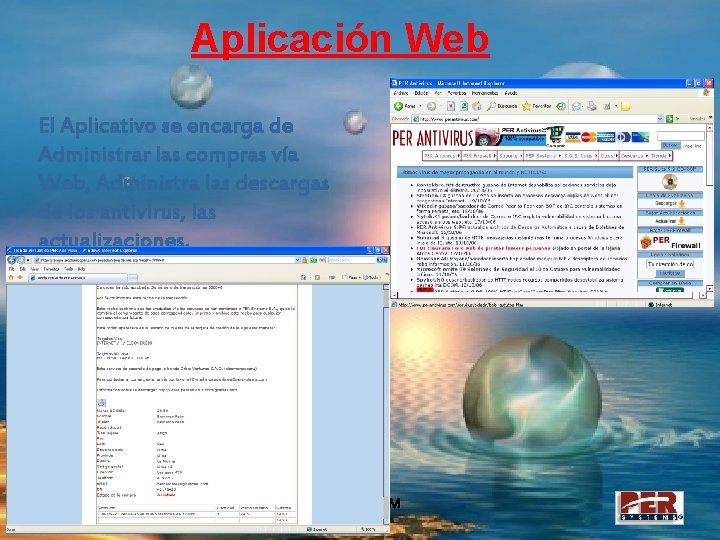
Task: Open Mail icon in PER Antivirus browser
Action: (x=577, y=106)
